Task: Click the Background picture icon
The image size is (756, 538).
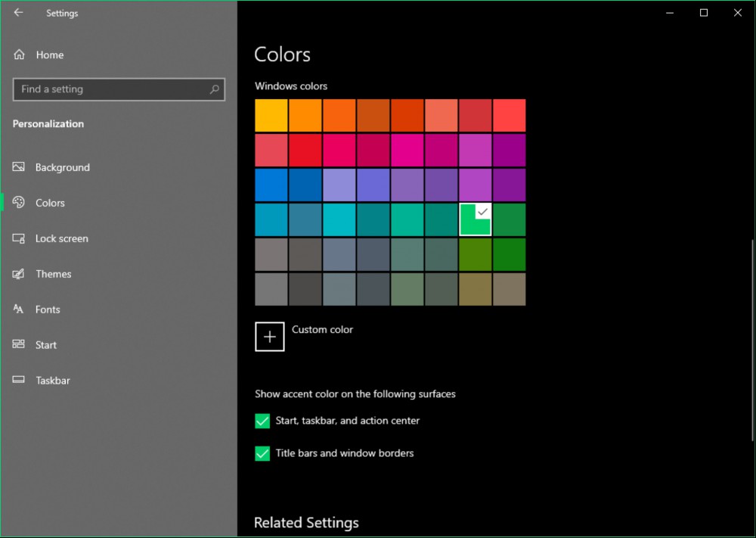Action: [19, 167]
